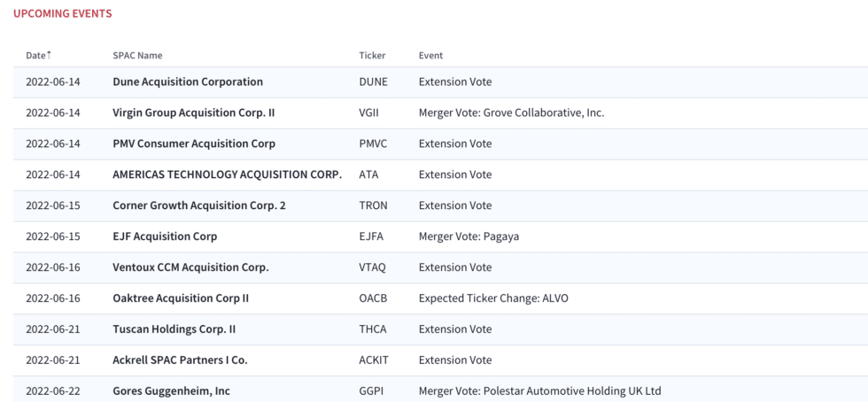
Task: Open Corner Growth Acquisition Corp. 2
Action: pyautogui.click(x=199, y=205)
